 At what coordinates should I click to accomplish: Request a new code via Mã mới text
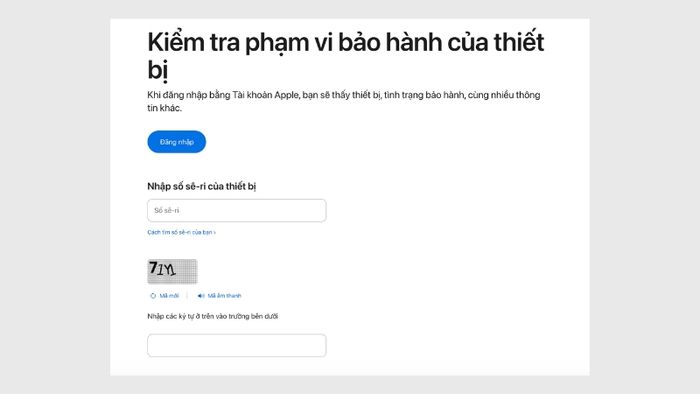click(169, 296)
